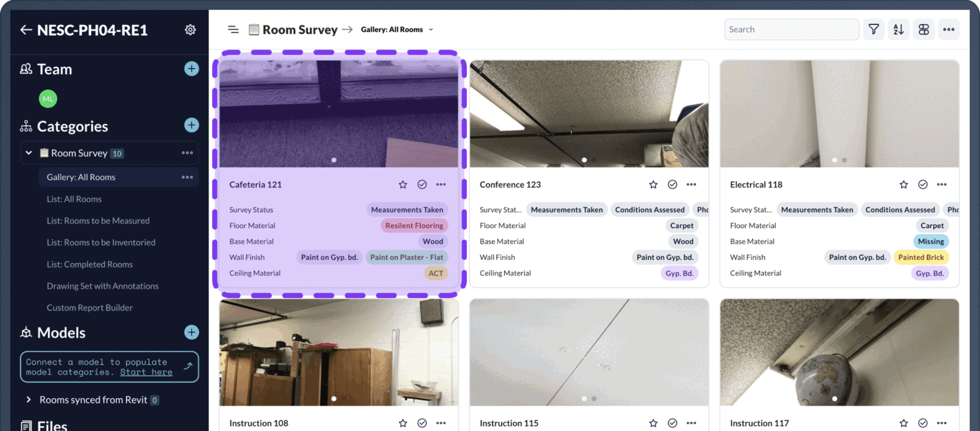The height and width of the screenshot is (431, 980).
Task: Click the ML user avatar
Action: pyautogui.click(x=48, y=99)
